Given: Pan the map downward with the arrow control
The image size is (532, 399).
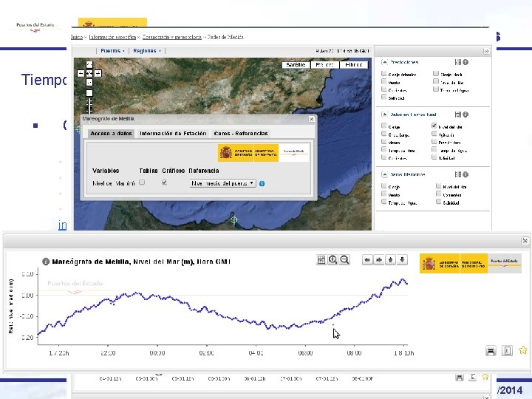Looking at the screenshot, I should coord(89,82).
